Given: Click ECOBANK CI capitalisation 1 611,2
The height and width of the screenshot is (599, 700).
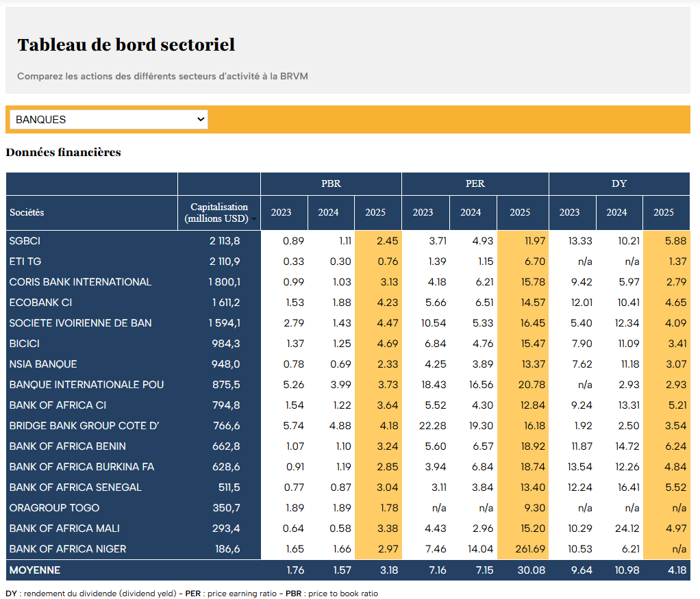Looking at the screenshot, I should point(226,303).
